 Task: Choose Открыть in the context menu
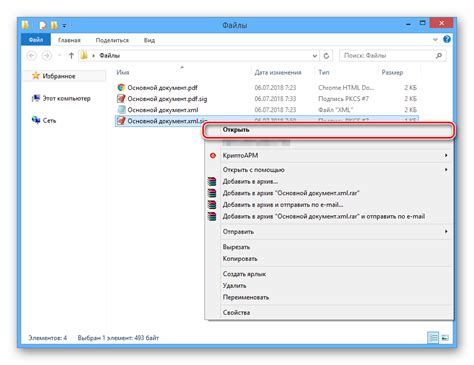click(328, 130)
